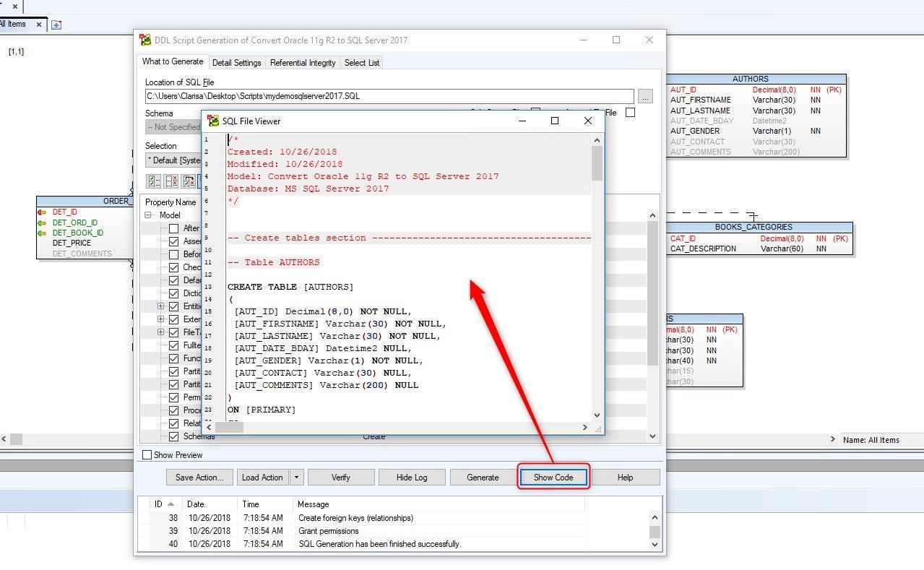
Task: Open the Load Action dropdown arrow
Action: pos(297,478)
